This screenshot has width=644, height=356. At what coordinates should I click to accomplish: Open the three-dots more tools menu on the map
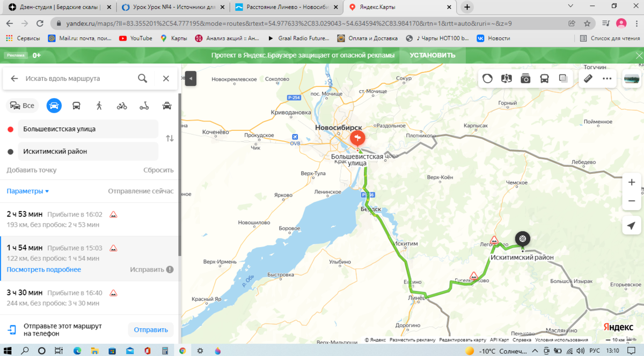[x=607, y=78]
